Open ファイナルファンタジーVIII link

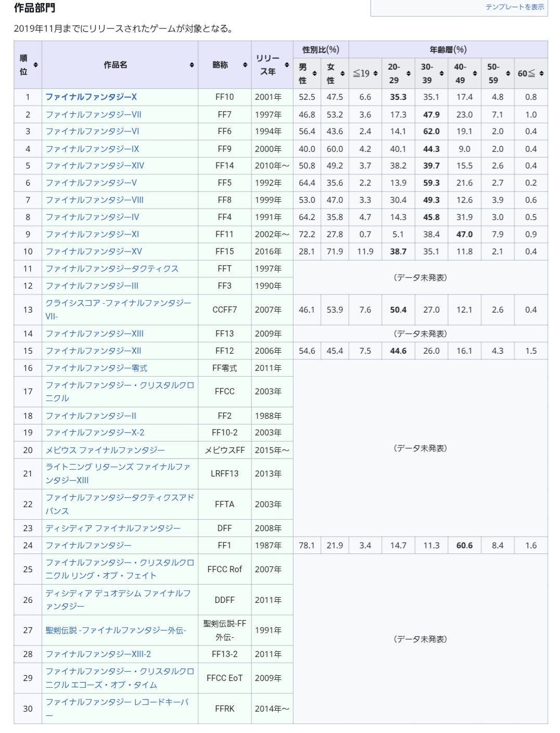[x=94, y=200]
